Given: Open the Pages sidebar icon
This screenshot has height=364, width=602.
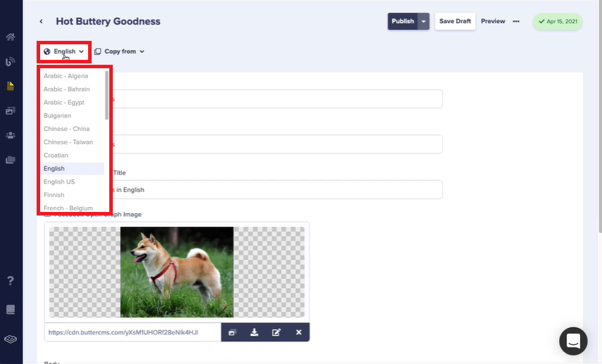Looking at the screenshot, I should tap(11, 86).
